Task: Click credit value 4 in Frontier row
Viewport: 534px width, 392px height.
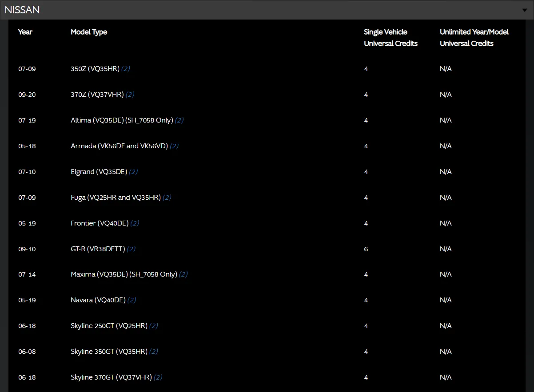Action: (366, 223)
